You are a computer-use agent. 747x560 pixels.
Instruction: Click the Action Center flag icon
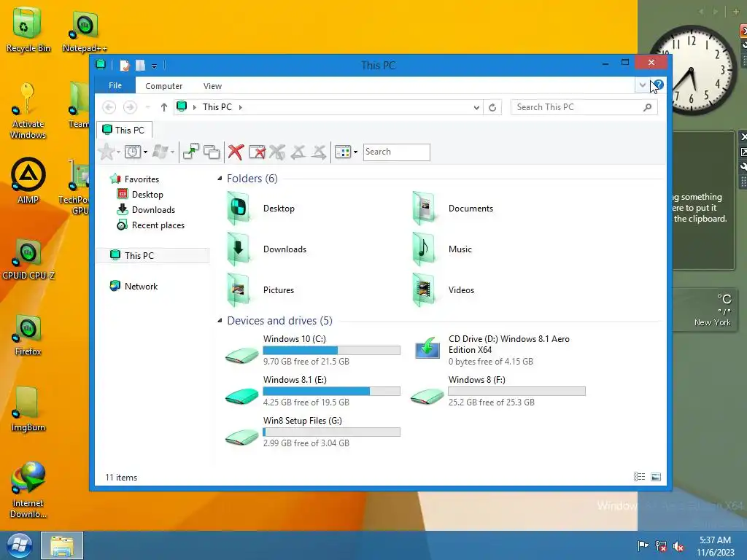point(643,546)
